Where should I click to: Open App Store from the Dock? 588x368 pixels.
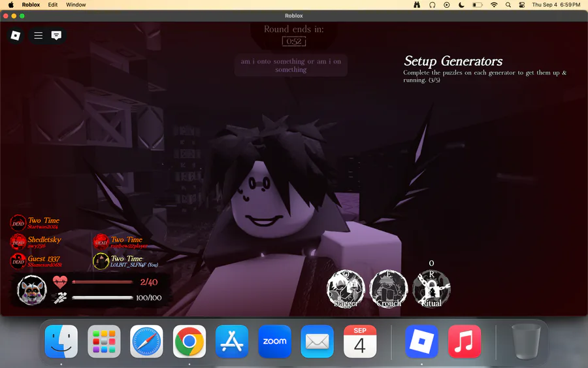tap(232, 341)
